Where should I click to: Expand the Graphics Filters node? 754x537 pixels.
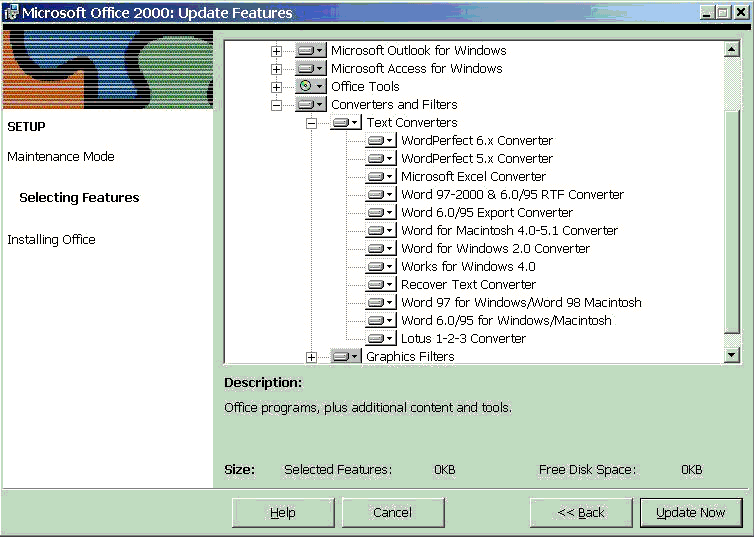click(x=311, y=357)
